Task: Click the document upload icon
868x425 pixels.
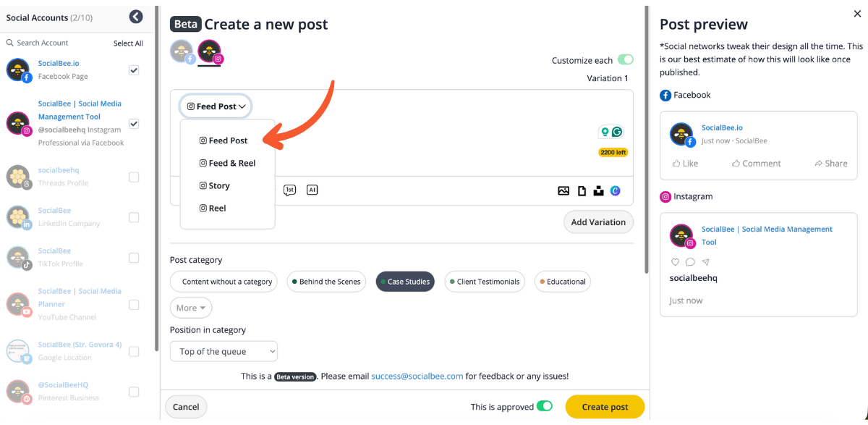Action: pyautogui.click(x=582, y=191)
